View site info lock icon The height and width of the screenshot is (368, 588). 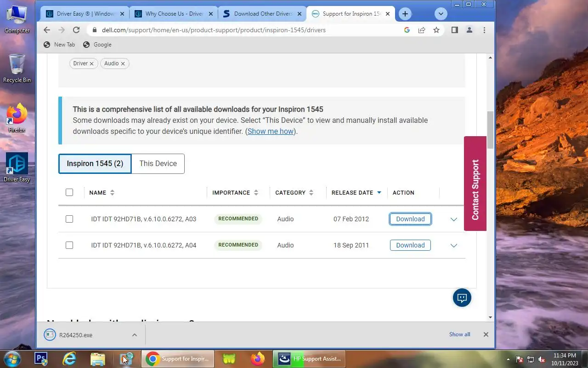click(94, 30)
